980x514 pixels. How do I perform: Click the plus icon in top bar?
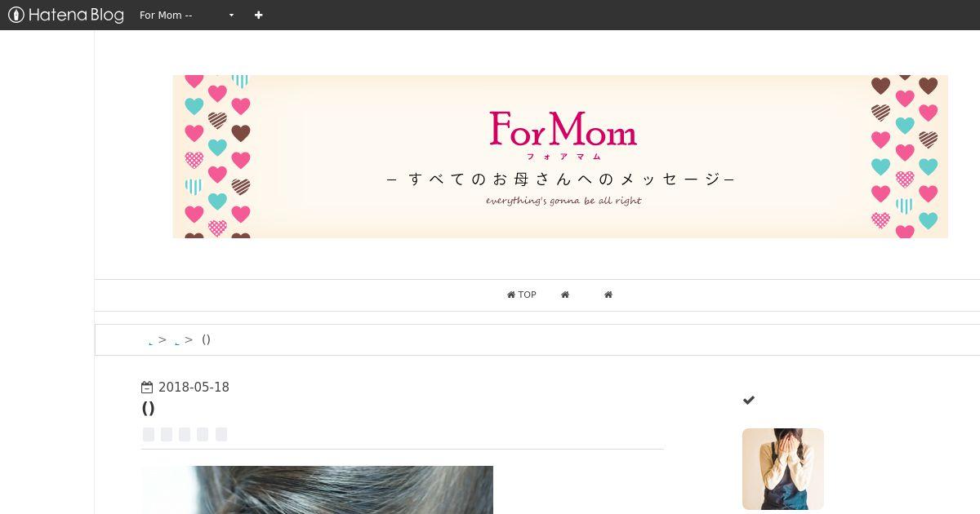coord(258,15)
